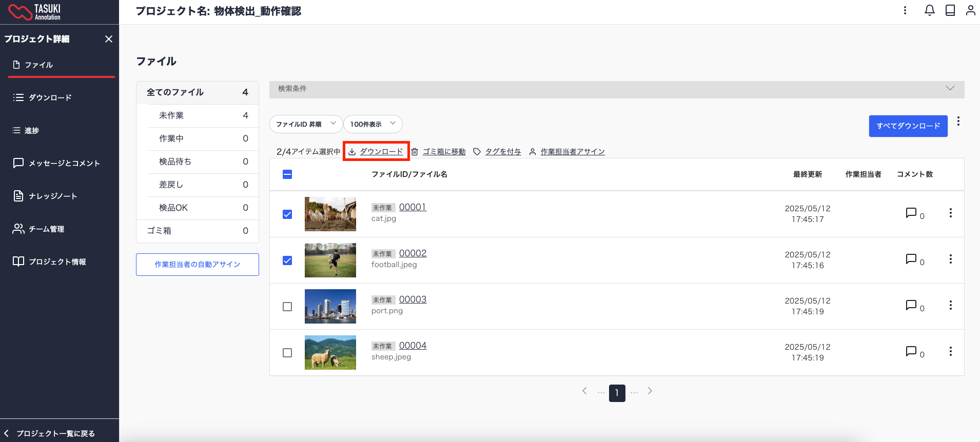Toggle the select-all header checkbox

[287, 174]
